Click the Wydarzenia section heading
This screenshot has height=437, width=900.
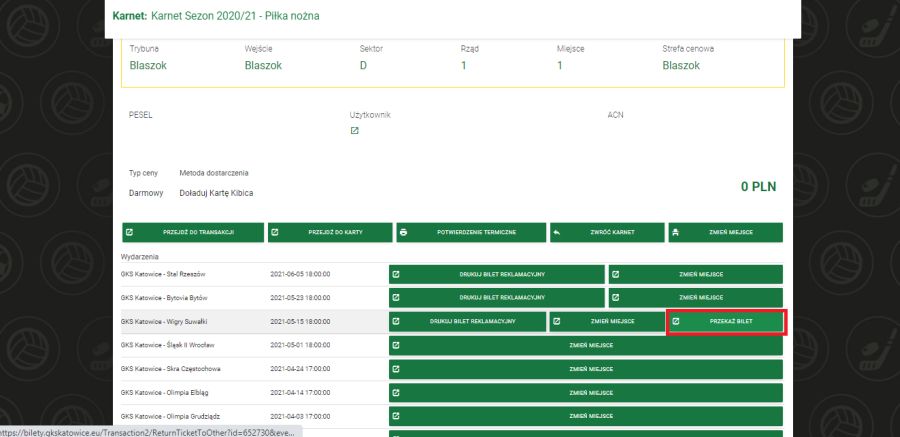pos(139,257)
